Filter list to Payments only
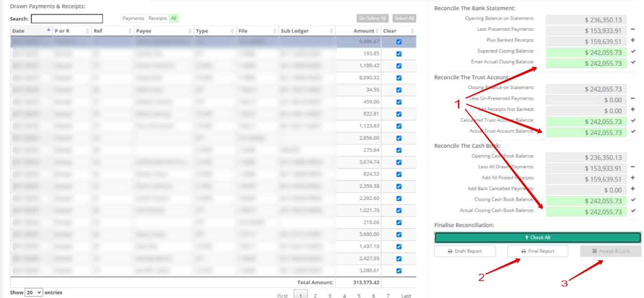The width and height of the screenshot is (644, 298). (133, 18)
